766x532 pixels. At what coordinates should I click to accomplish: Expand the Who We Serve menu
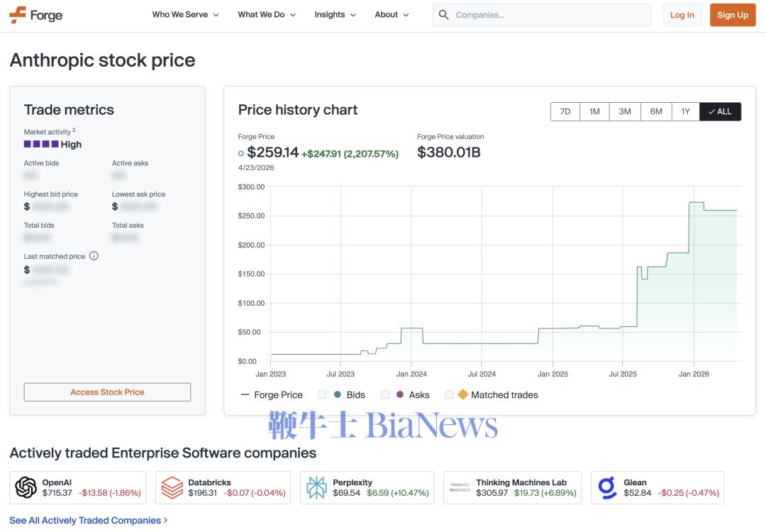coord(185,15)
